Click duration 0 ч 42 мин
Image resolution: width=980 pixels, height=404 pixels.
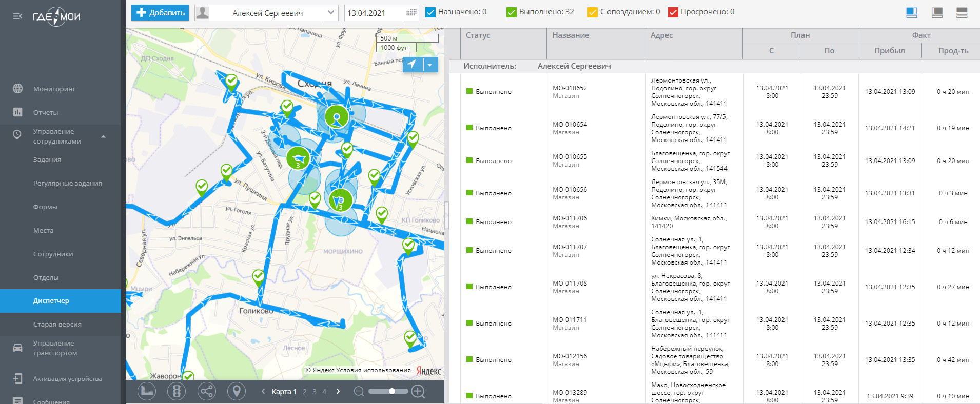[x=953, y=360]
